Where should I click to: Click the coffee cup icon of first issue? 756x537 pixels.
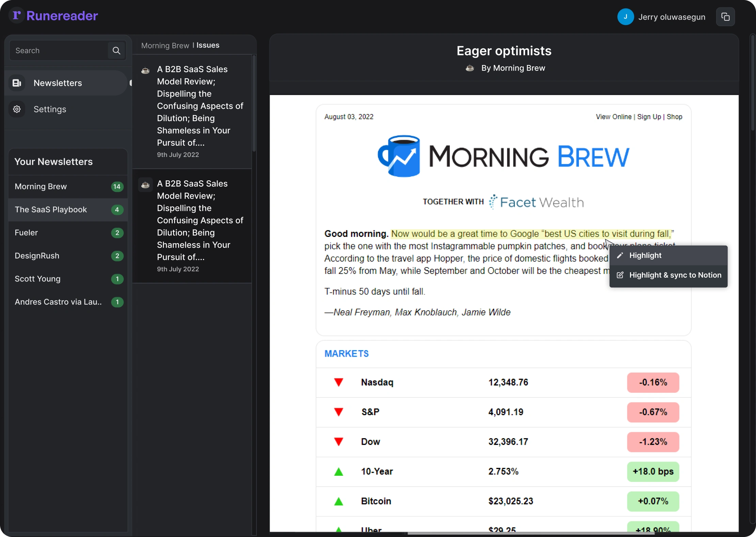coord(145,71)
